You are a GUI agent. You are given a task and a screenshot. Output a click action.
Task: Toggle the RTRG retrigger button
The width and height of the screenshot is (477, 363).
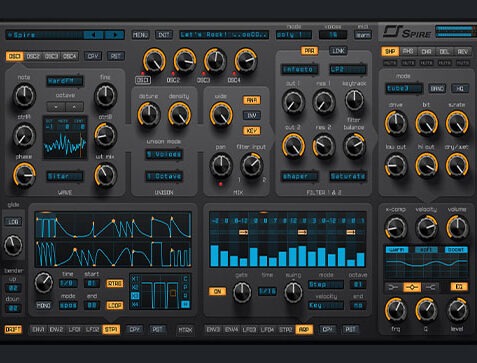click(115, 284)
